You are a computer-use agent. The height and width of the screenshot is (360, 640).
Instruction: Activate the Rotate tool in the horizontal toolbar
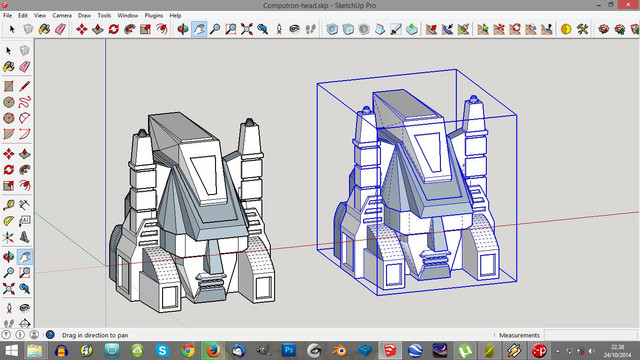[x=113, y=29]
